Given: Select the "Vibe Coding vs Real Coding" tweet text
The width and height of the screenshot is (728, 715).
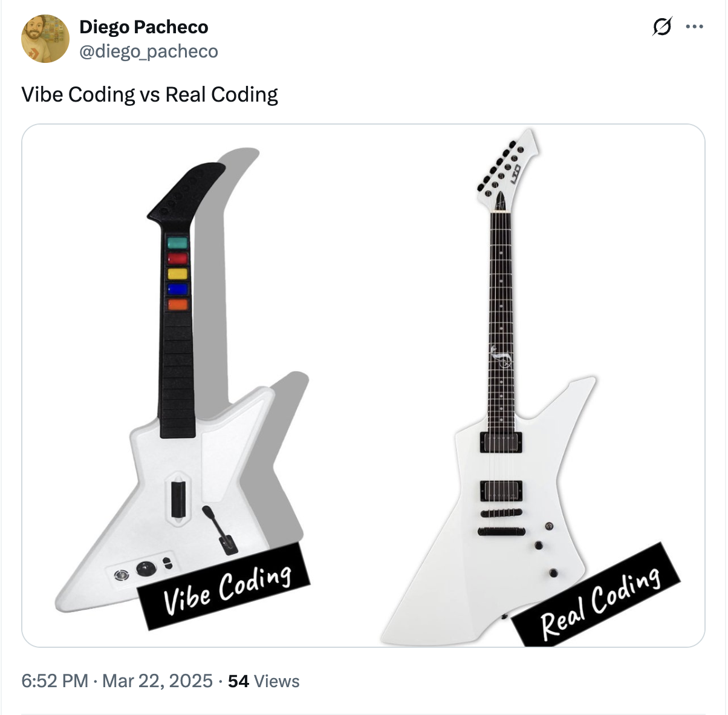Looking at the screenshot, I should (149, 95).
